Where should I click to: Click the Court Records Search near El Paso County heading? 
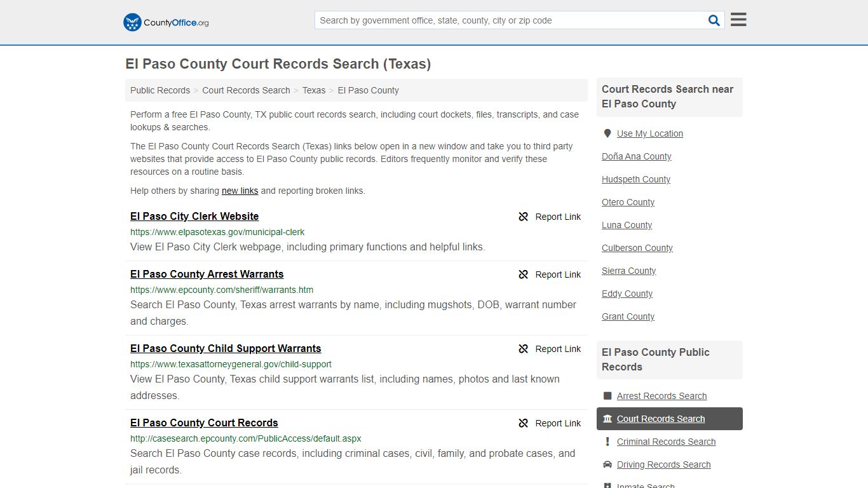667,97
